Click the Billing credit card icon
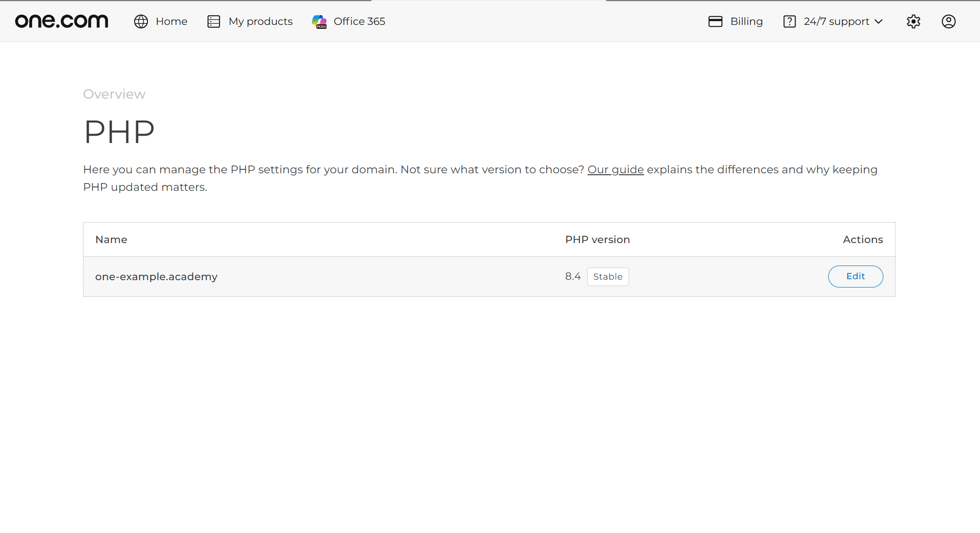The width and height of the screenshot is (980, 533). 715,21
